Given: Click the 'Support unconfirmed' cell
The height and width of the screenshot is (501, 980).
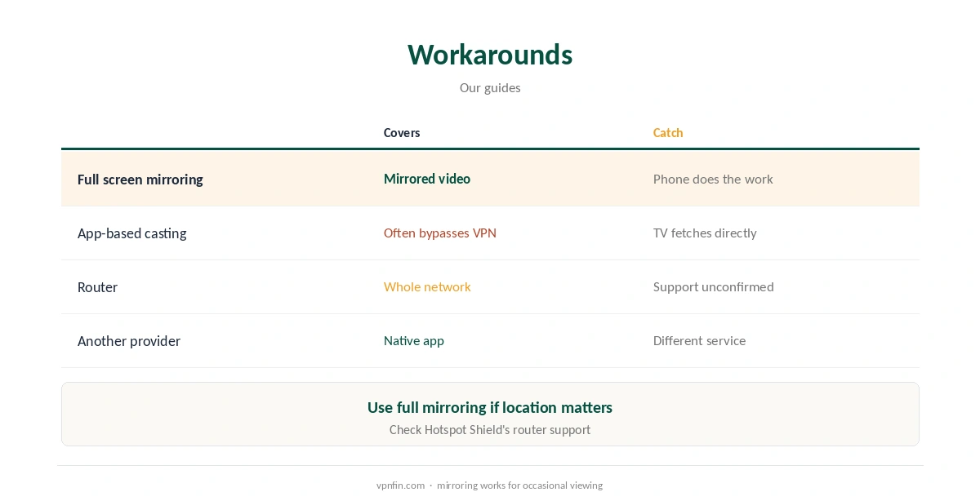Looking at the screenshot, I should click(x=714, y=287).
